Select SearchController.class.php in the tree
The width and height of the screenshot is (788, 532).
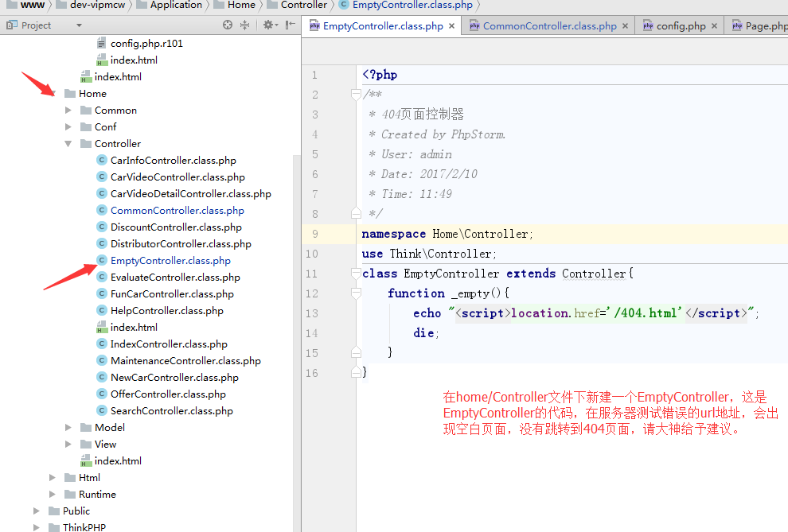[171, 410]
